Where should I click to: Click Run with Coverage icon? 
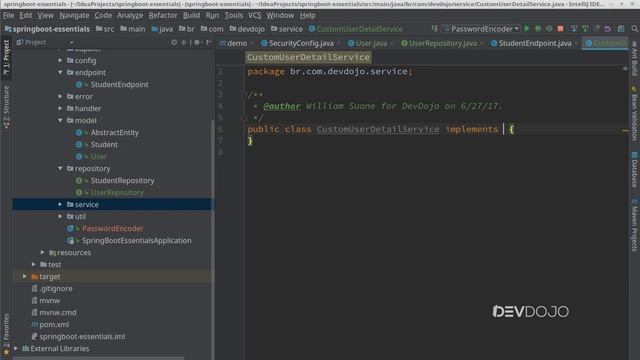[x=549, y=29]
